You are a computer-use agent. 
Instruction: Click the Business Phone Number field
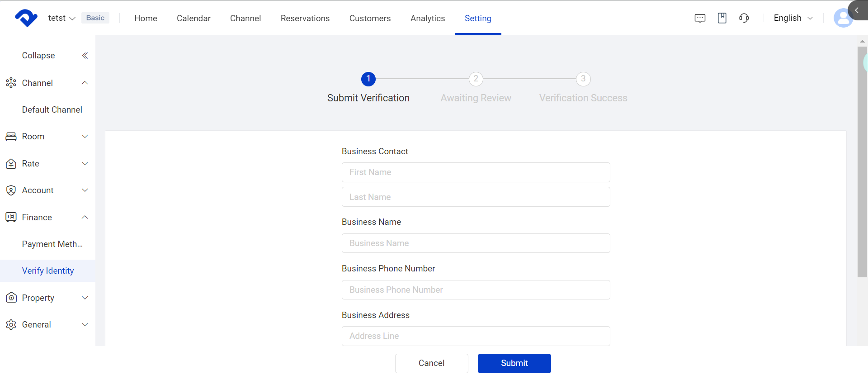(x=476, y=290)
